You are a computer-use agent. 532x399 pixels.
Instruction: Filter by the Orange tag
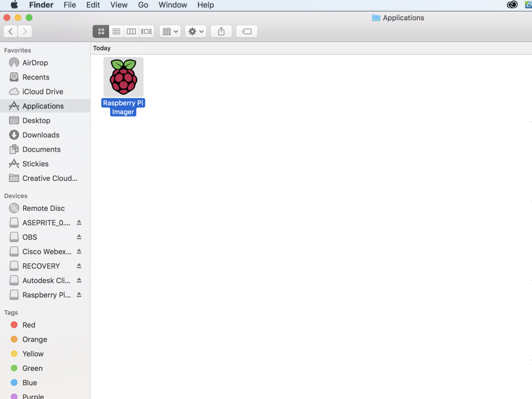click(45, 339)
